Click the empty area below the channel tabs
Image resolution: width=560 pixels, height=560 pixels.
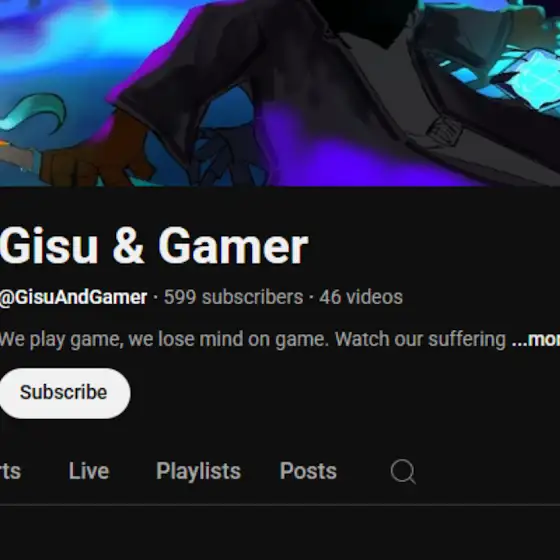click(280, 533)
